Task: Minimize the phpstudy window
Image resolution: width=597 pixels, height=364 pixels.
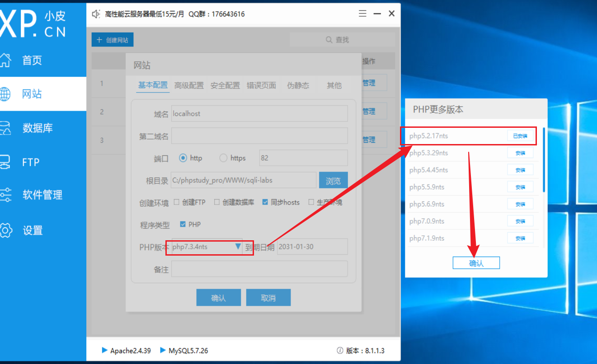Action: (x=377, y=14)
